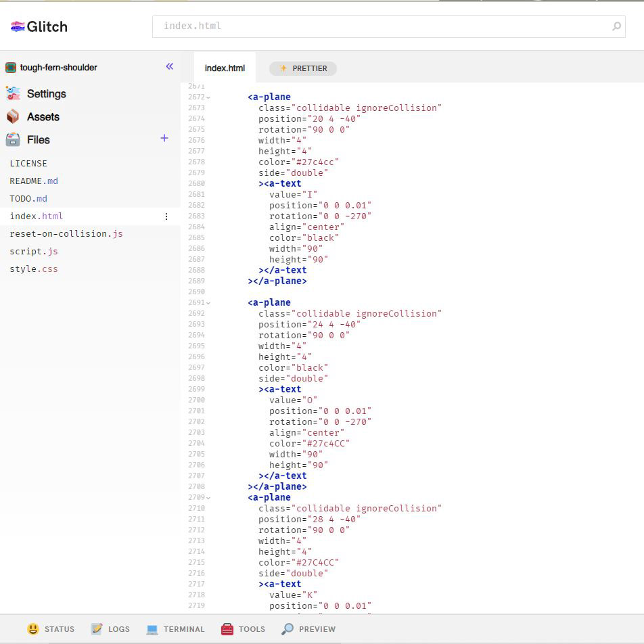This screenshot has height=644, width=644.
Task: Click closing </a-plane> tag on line 2689
Action: tap(277, 281)
